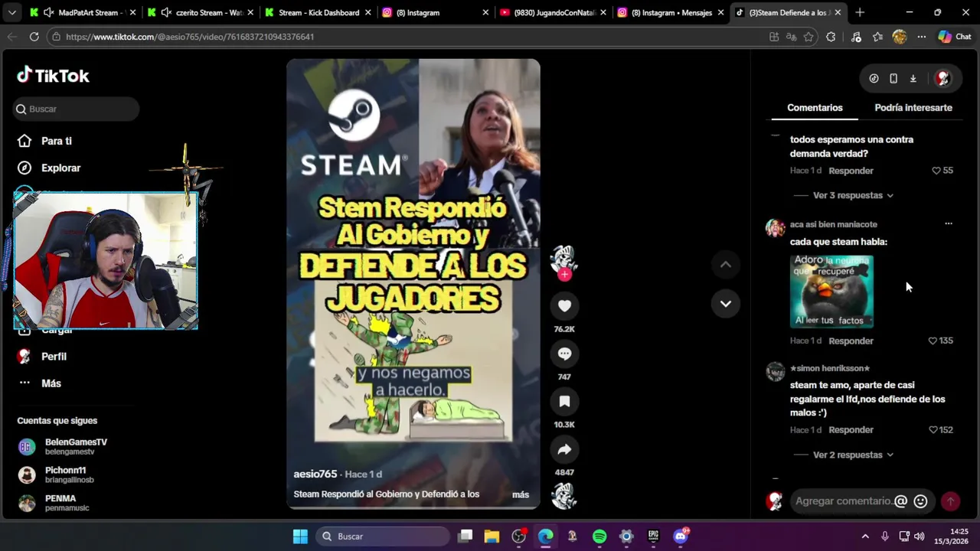Open the Windows Start menu
Screen dimensions: 980x551
[x=300, y=536]
